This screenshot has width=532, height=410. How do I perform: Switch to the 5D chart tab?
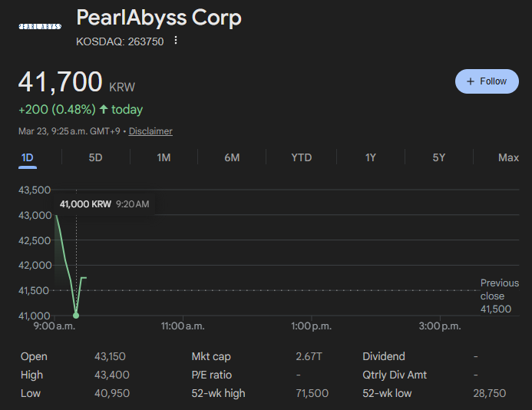coord(95,157)
